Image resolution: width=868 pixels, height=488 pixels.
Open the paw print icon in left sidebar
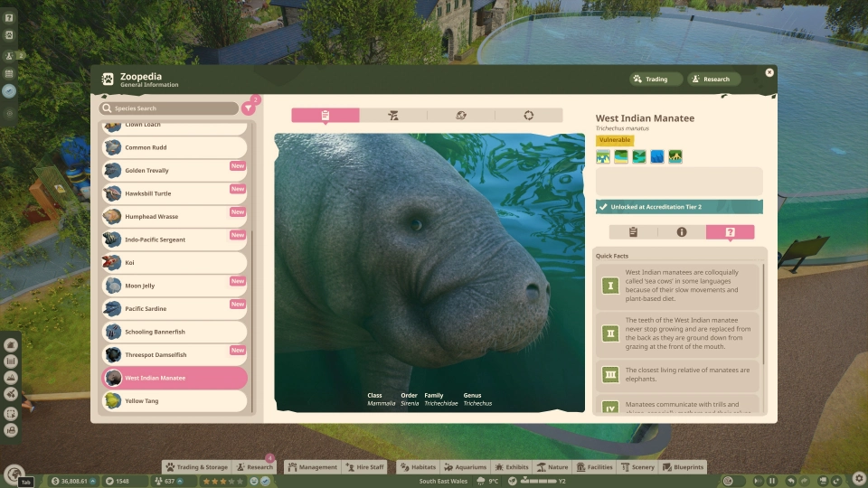(x=9, y=35)
